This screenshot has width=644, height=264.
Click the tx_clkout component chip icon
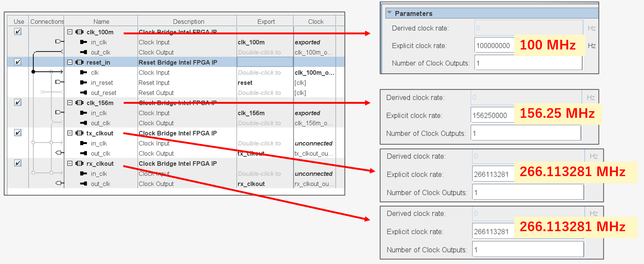pos(79,133)
